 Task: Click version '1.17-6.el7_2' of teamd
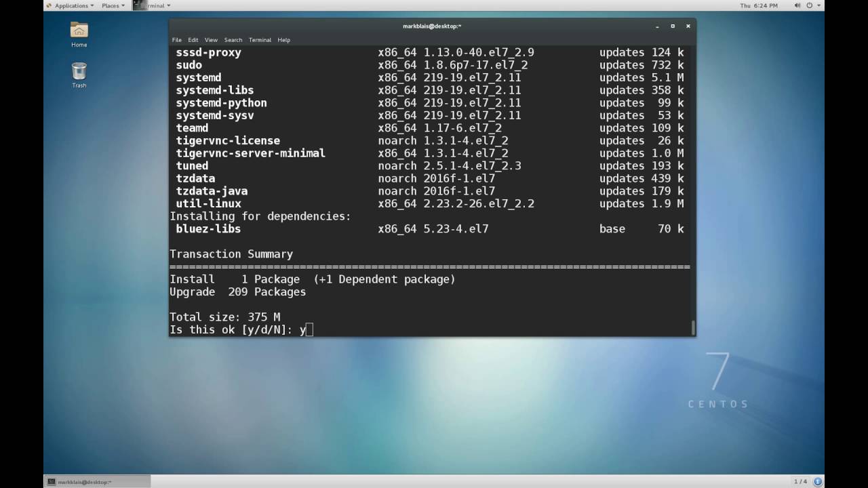click(463, 128)
